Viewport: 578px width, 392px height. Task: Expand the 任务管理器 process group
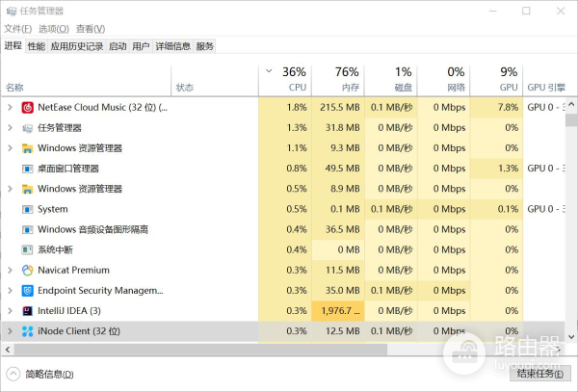[10, 127]
